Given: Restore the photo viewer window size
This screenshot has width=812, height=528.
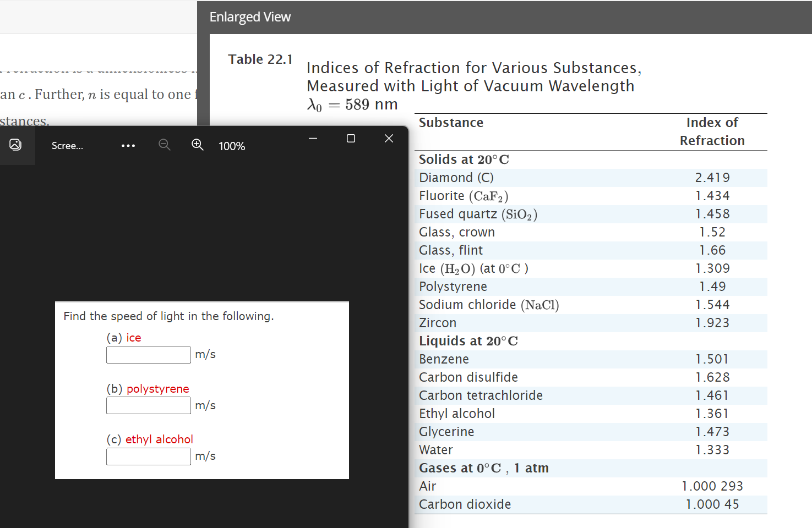Looking at the screenshot, I should click(x=351, y=138).
